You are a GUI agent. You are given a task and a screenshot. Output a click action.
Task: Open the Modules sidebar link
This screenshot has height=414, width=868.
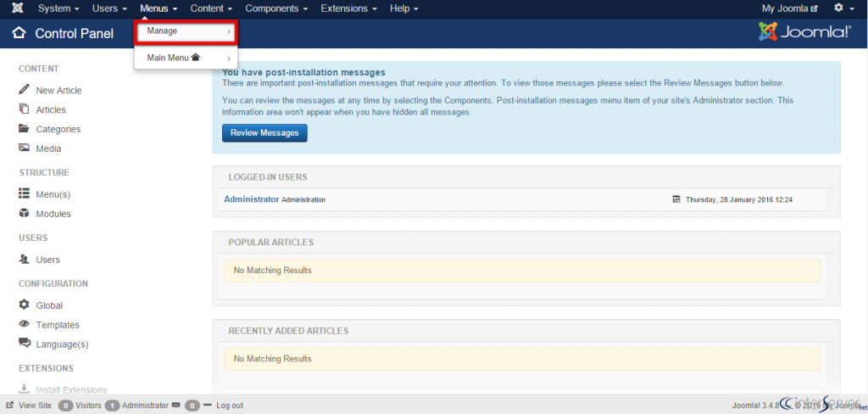tap(53, 214)
